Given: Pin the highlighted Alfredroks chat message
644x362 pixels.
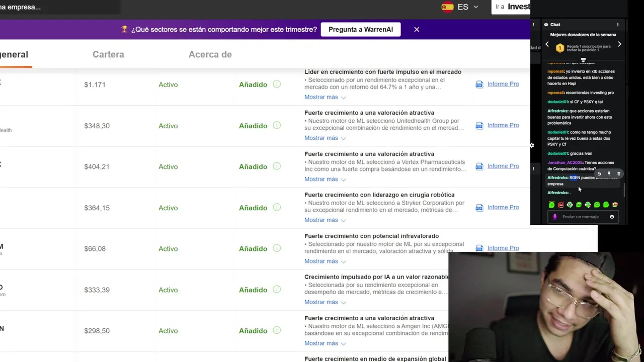Looking at the screenshot, I should pos(609,174).
